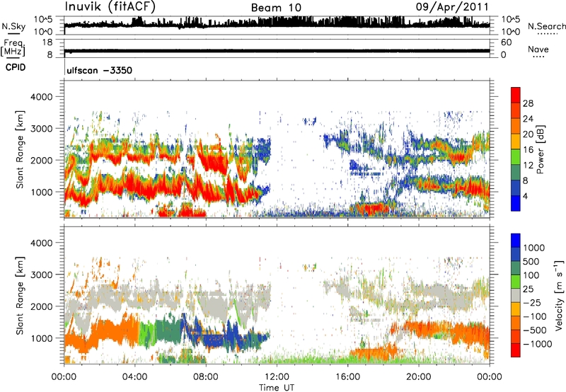Click the black frequency trace bar
The width and height of the screenshot is (566, 392).
tap(277, 51)
